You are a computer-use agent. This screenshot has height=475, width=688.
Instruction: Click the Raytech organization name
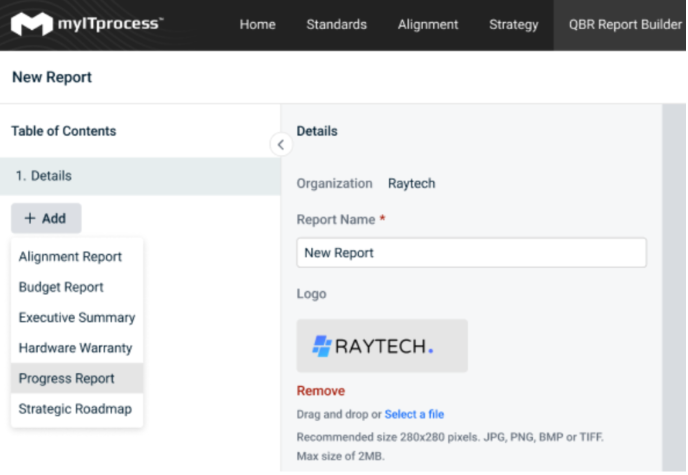point(412,183)
